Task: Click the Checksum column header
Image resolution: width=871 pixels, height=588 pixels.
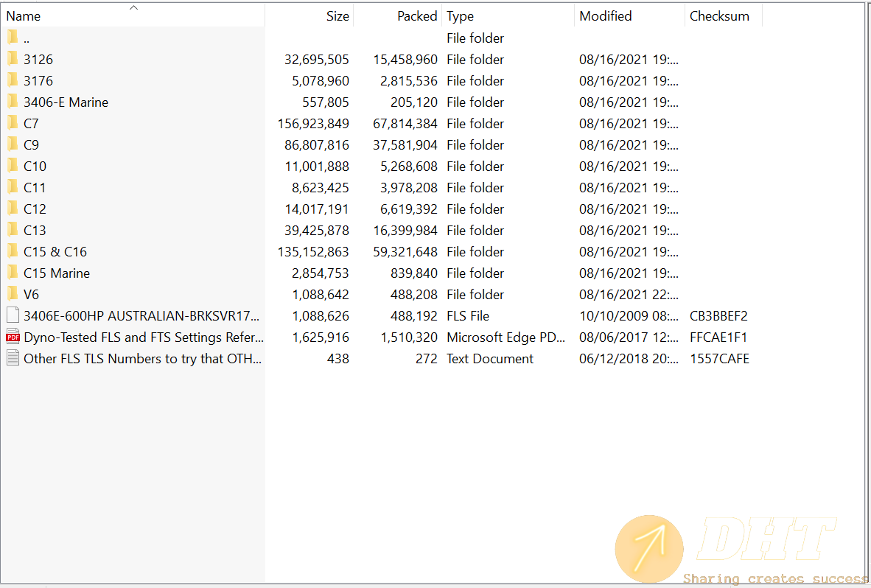Action: tap(719, 16)
